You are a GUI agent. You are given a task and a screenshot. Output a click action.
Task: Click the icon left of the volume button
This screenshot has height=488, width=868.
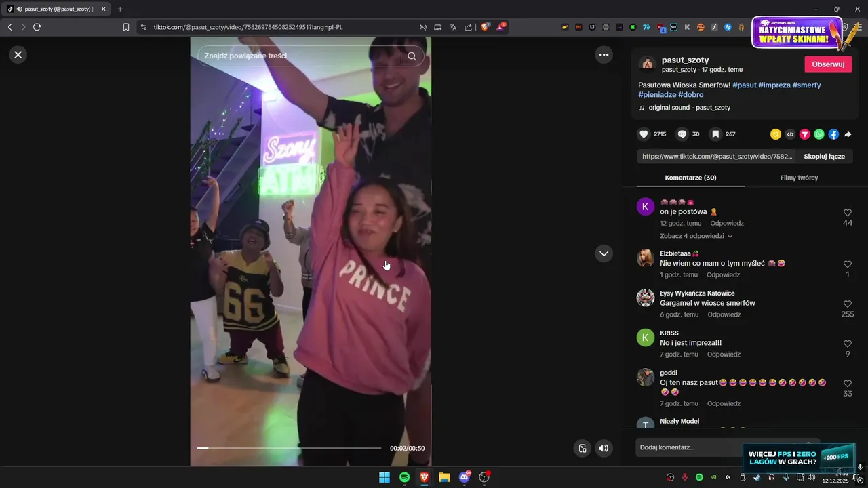(582, 448)
